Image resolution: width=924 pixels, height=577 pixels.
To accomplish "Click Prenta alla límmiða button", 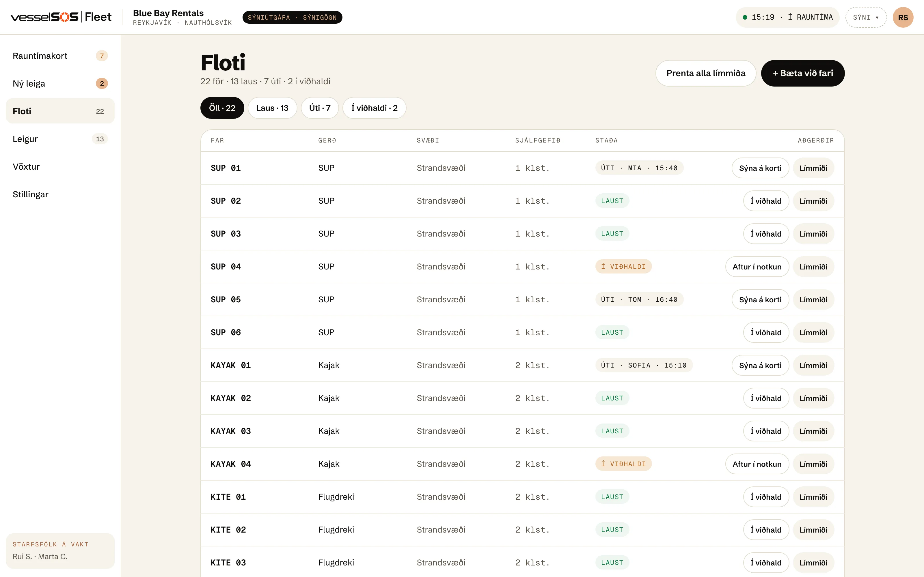I will pos(706,73).
